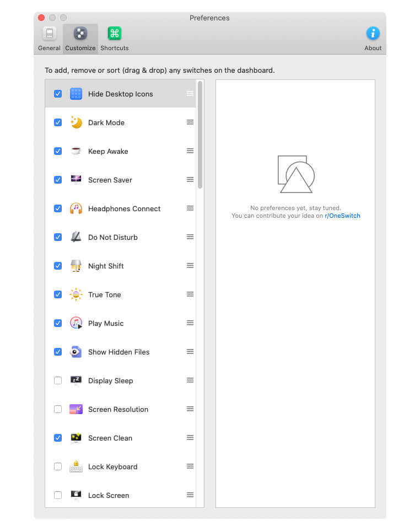This screenshot has width=420, height=531.
Task: Click the Headphones Connect icon
Action: (76, 208)
